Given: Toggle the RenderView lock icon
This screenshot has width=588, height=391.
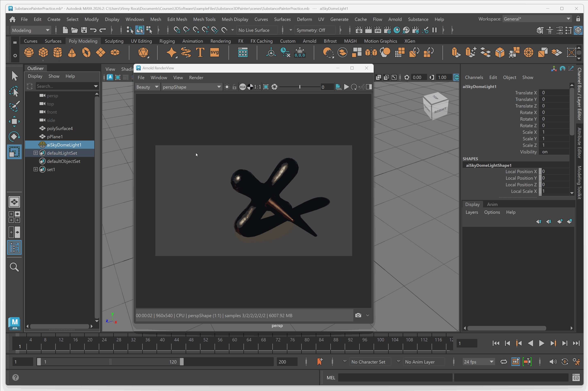Looking at the screenshot, I should coord(234,87).
